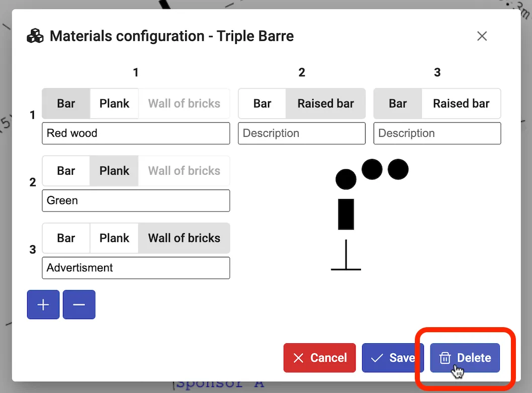Click the Green description field

136,201
